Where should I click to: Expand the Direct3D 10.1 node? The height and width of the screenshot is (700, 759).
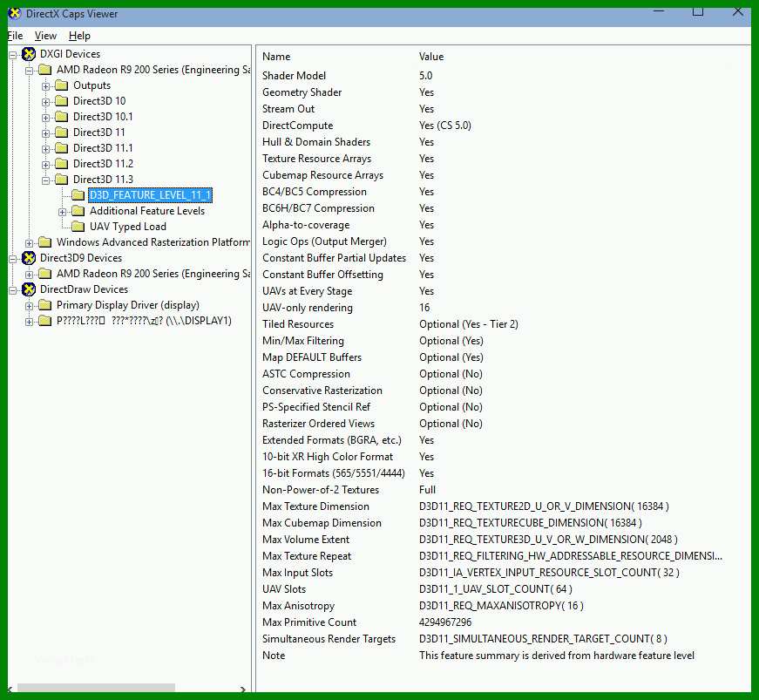pyautogui.click(x=45, y=118)
